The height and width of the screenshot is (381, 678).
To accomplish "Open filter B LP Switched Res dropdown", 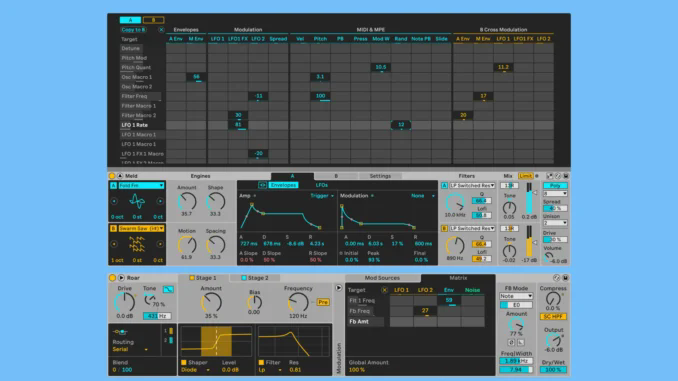I will tap(472, 228).
